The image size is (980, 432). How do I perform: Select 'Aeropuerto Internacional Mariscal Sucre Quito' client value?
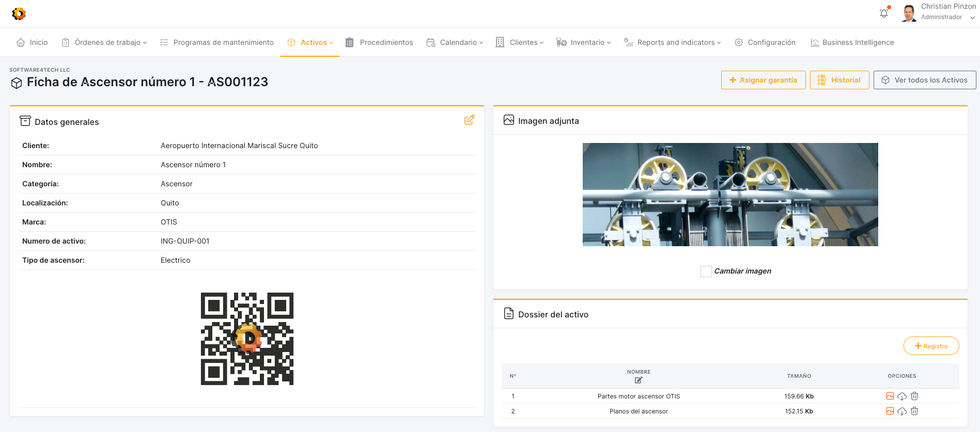pos(239,146)
